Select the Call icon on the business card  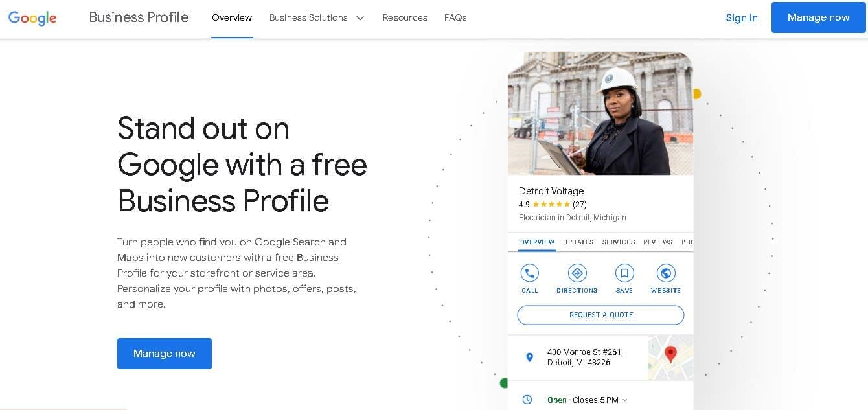pos(529,273)
